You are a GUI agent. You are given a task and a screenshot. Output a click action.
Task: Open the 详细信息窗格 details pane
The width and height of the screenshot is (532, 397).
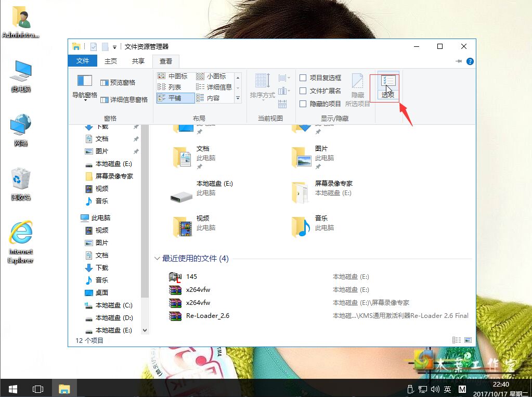125,99
